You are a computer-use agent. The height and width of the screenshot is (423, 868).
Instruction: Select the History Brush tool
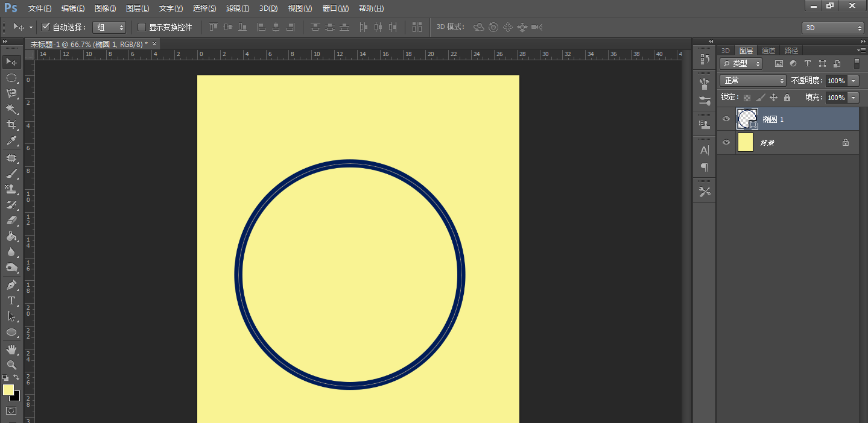pyautogui.click(x=11, y=205)
